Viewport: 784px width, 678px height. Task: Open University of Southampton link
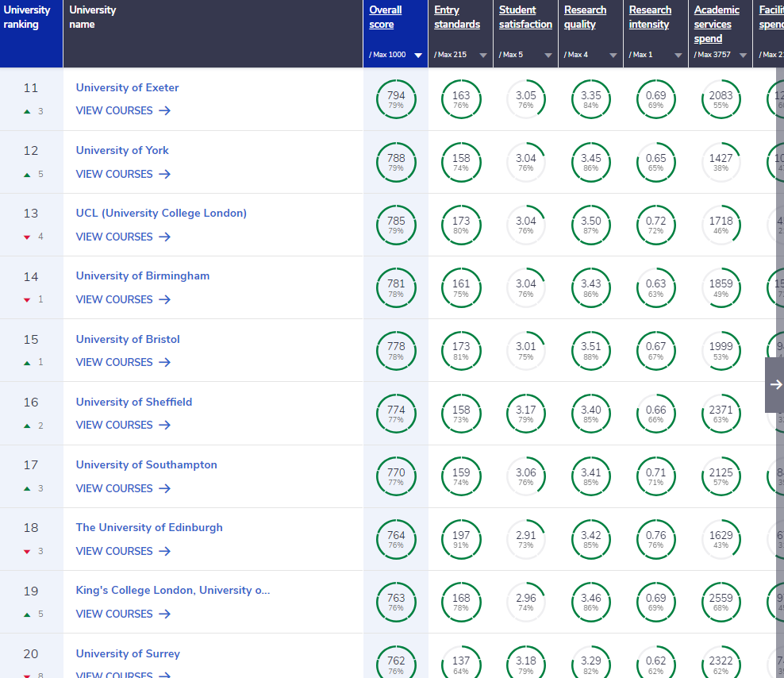click(146, 465)
